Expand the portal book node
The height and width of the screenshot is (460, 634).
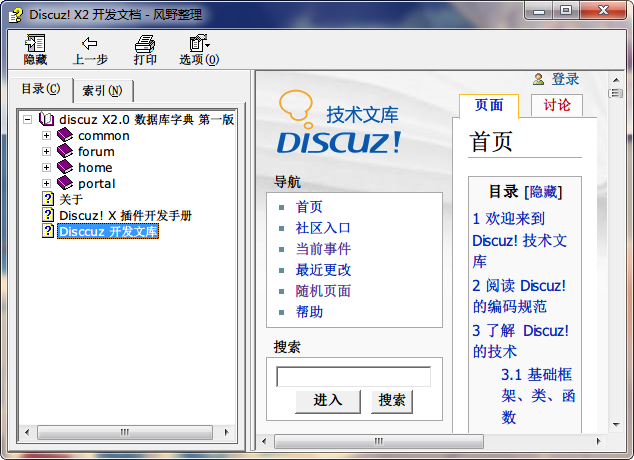pyautogui.click(x=46, y=184)
